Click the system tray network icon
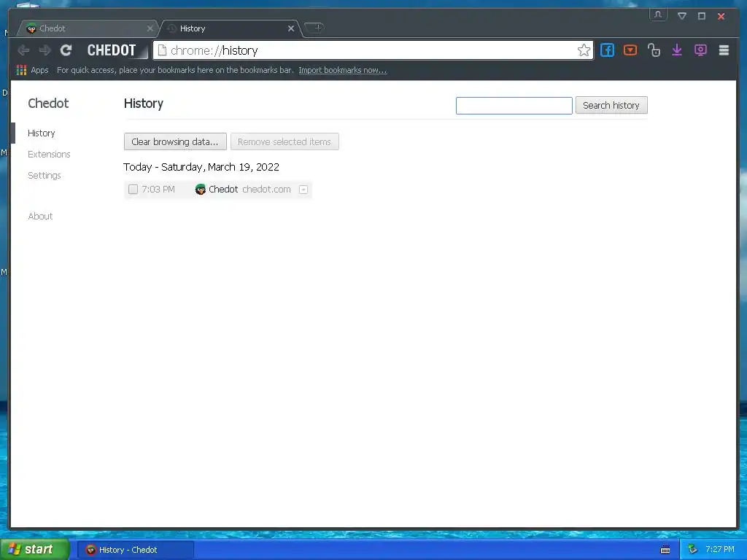 692,550
